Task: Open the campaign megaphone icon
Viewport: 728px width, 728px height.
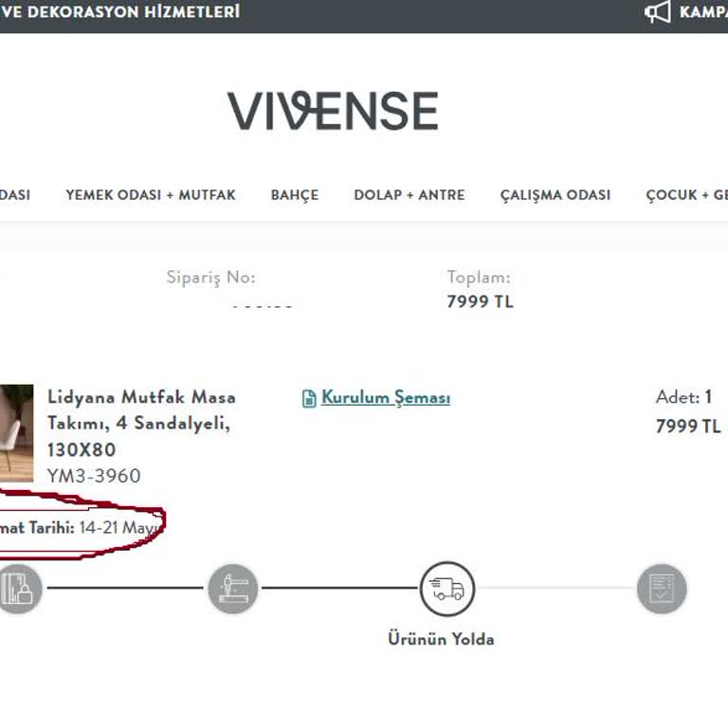Action: (x=658, y=11)
